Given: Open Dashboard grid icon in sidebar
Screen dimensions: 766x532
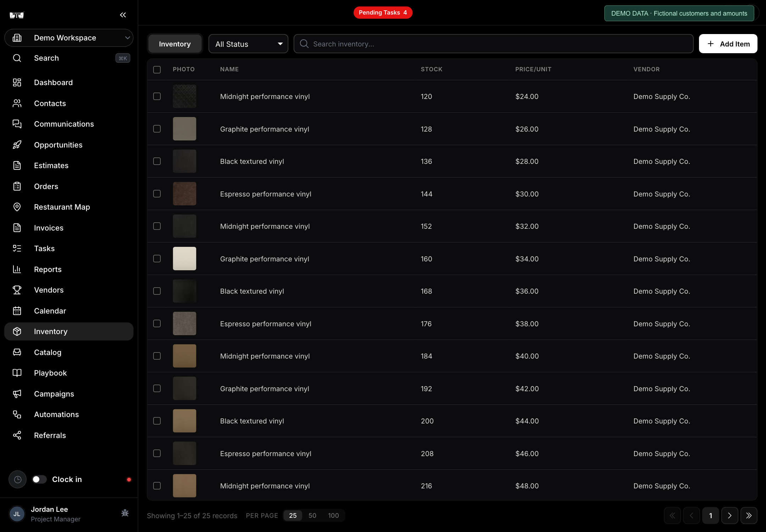Looking at the screenshot, I should point(17,83).
